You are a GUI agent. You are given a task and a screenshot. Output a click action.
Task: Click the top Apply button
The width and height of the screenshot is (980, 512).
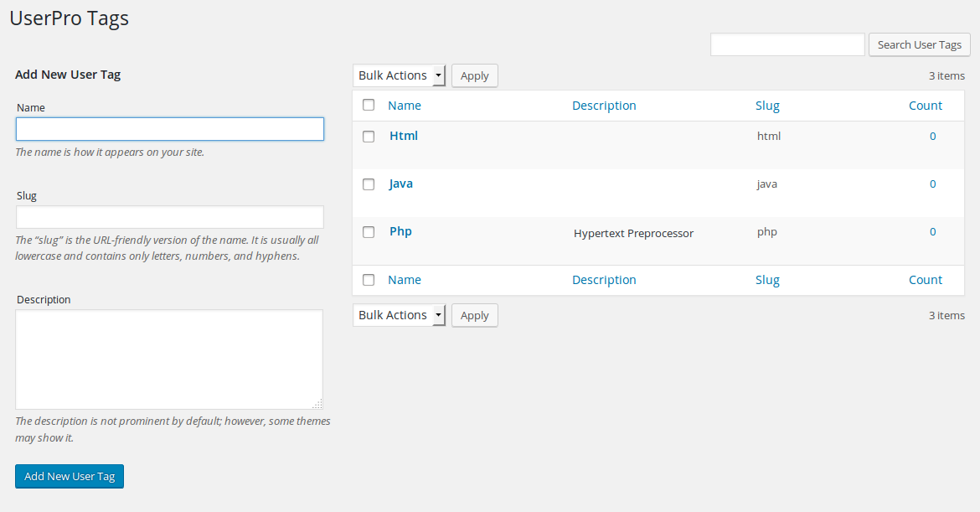475,75
